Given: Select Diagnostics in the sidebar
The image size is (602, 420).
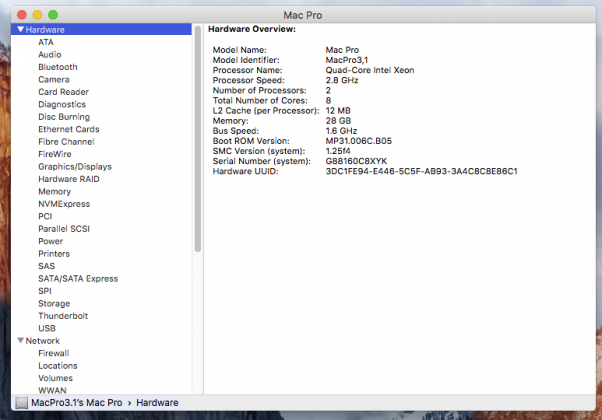Looking at the screenshot, I should (62, 104).
